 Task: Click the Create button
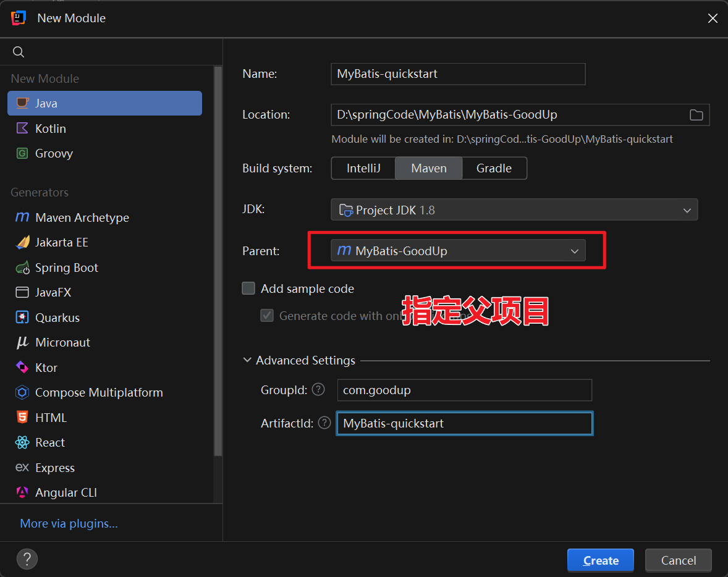point(600,560)
